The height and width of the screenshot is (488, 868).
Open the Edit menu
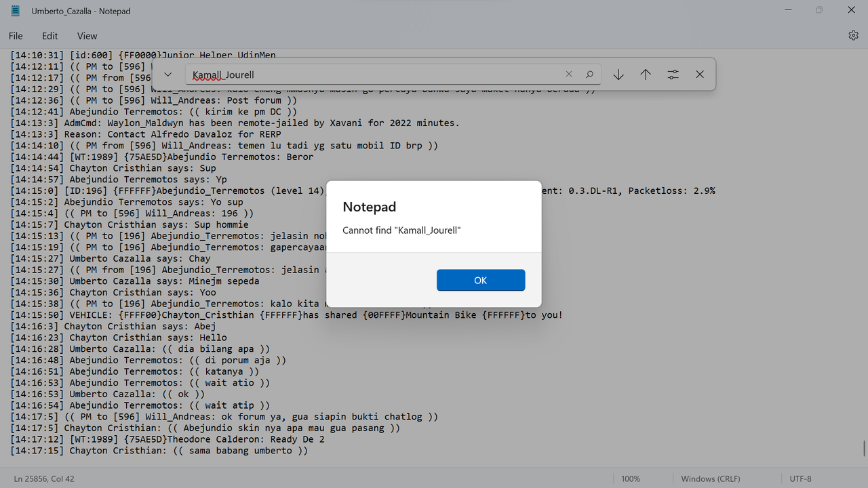click(x=50, y=36)
